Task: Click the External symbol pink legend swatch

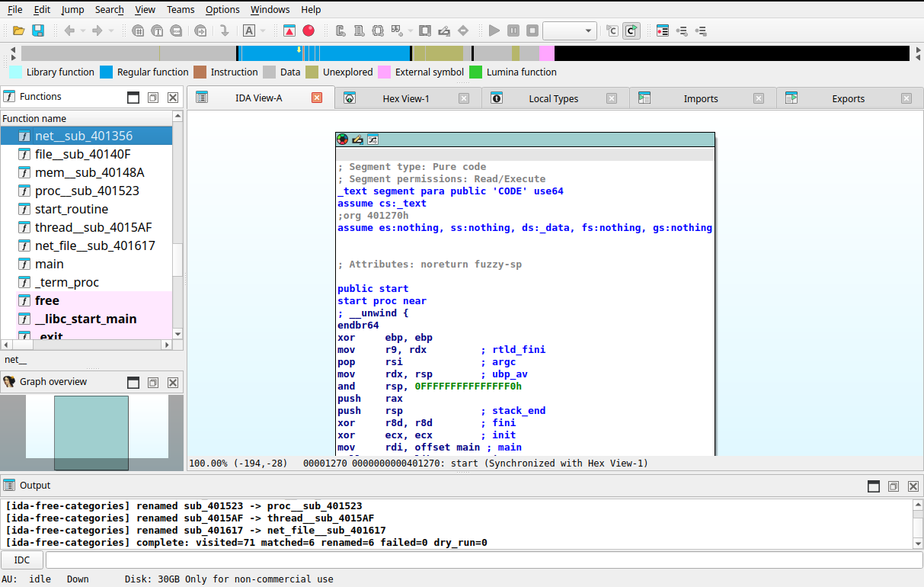Action: click(385, 72)
